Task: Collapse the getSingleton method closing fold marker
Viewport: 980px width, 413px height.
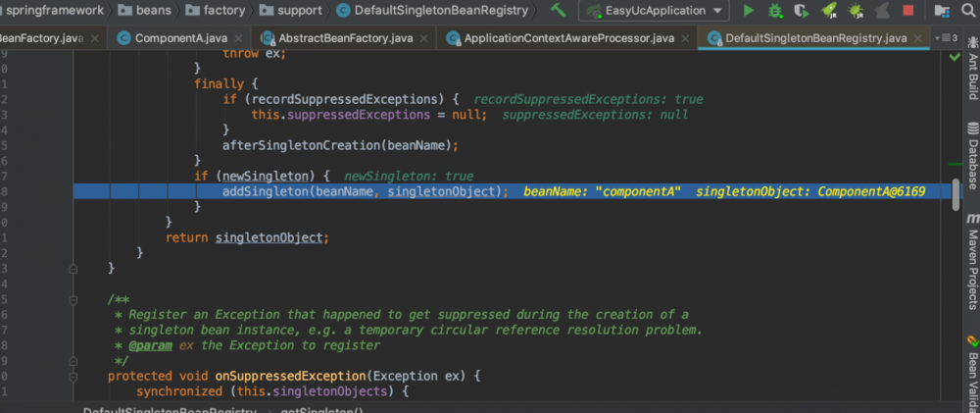Action: coord(73,269)
